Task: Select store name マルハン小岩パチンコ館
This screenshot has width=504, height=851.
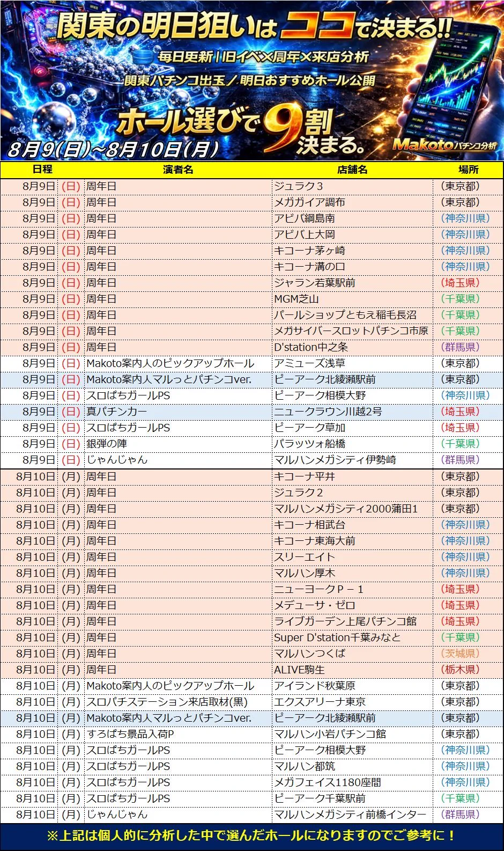Action: [330, 734]
